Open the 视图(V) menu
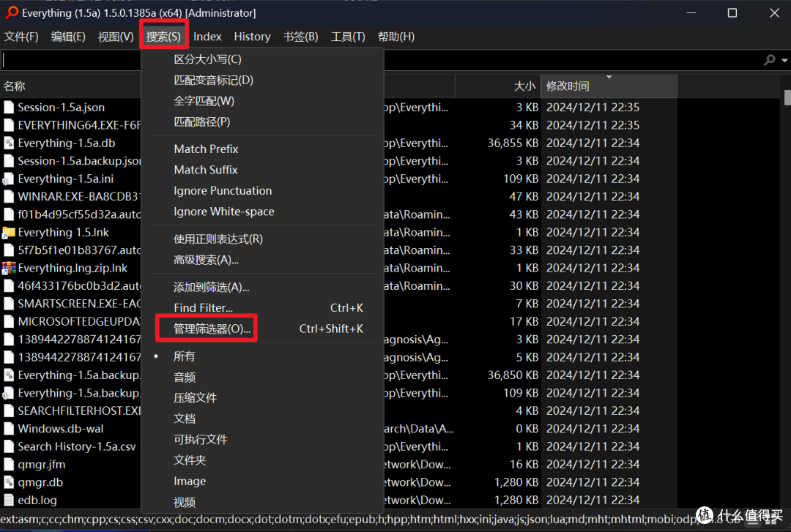Screen dimensions: 791x532 (x=116, y=37)
